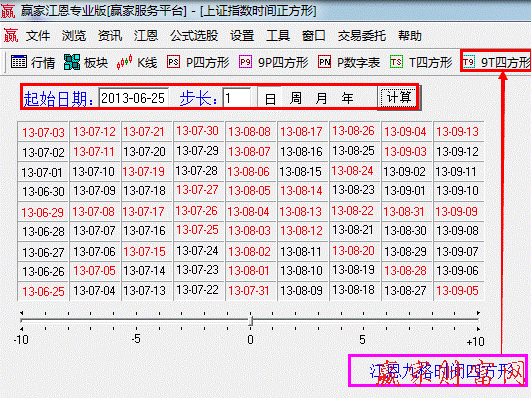Open the 设置 menu

click(242, 35)
